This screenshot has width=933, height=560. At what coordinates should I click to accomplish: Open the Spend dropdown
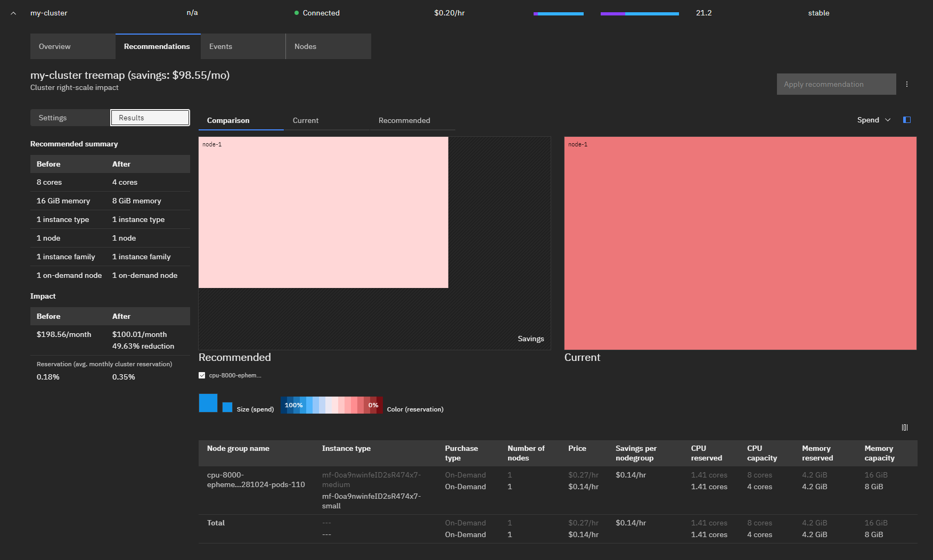(873, 120)
